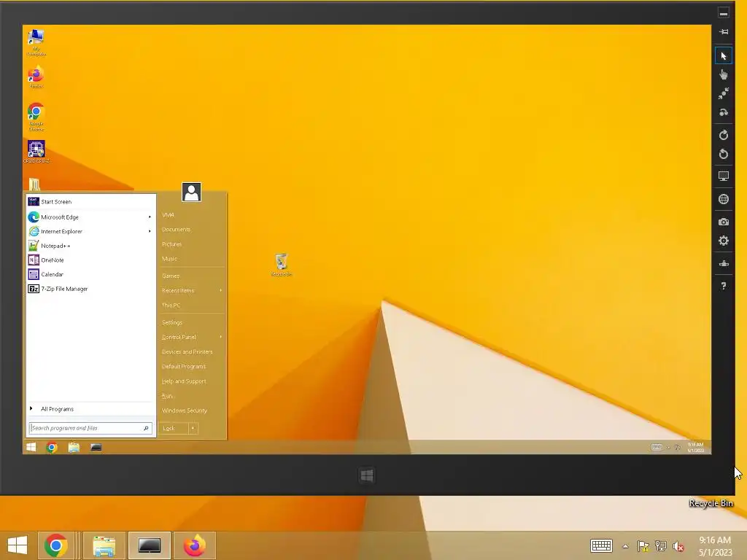Click user account picture in Start menu

click(192, 192)
